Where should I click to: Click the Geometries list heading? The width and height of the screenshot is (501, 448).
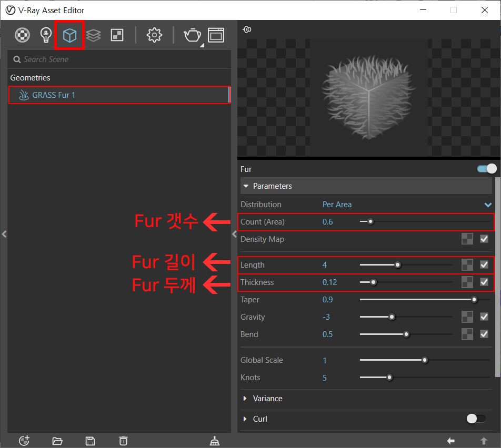[x=30, y=78]
